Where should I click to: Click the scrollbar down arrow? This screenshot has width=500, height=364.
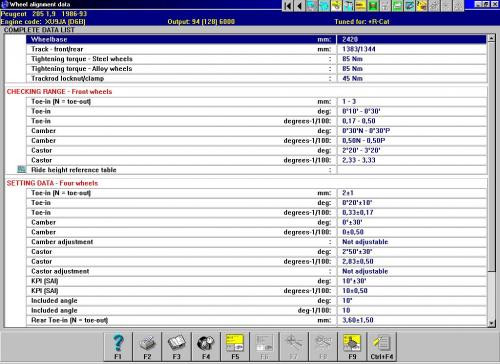491,323
